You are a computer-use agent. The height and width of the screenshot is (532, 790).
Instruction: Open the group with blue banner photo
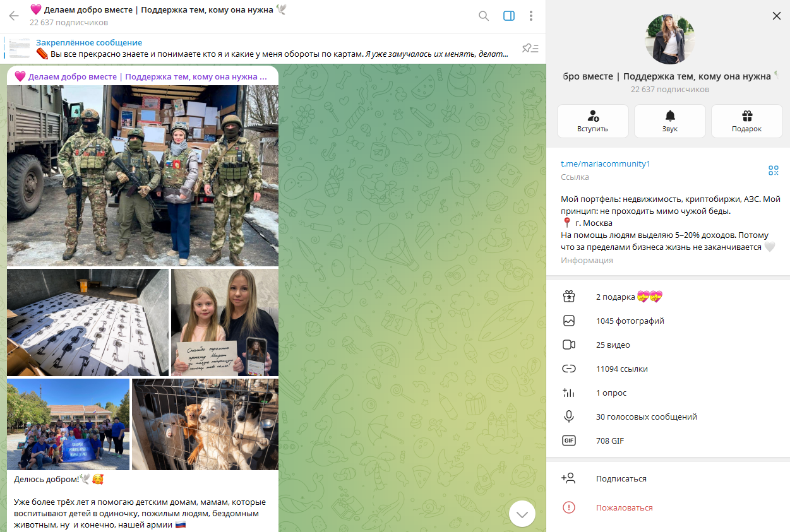[68, 424]
